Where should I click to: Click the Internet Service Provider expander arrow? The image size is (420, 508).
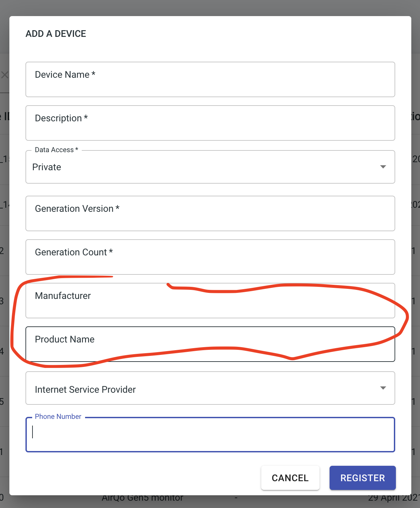click(x=383, y=388)
